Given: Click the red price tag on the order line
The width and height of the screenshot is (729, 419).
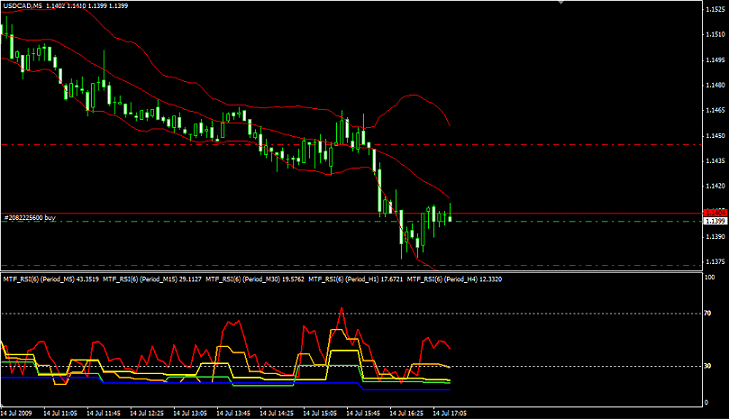Looking at the screenshot, I should 716,213.
